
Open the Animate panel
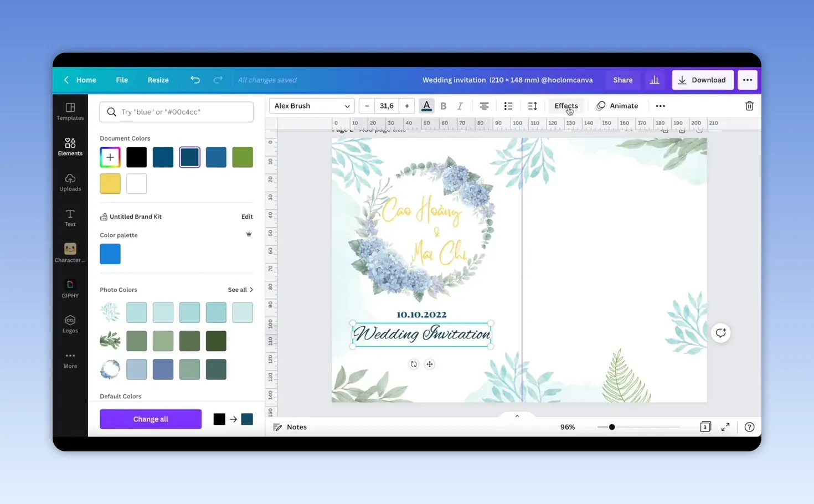(x=617, y=106)
